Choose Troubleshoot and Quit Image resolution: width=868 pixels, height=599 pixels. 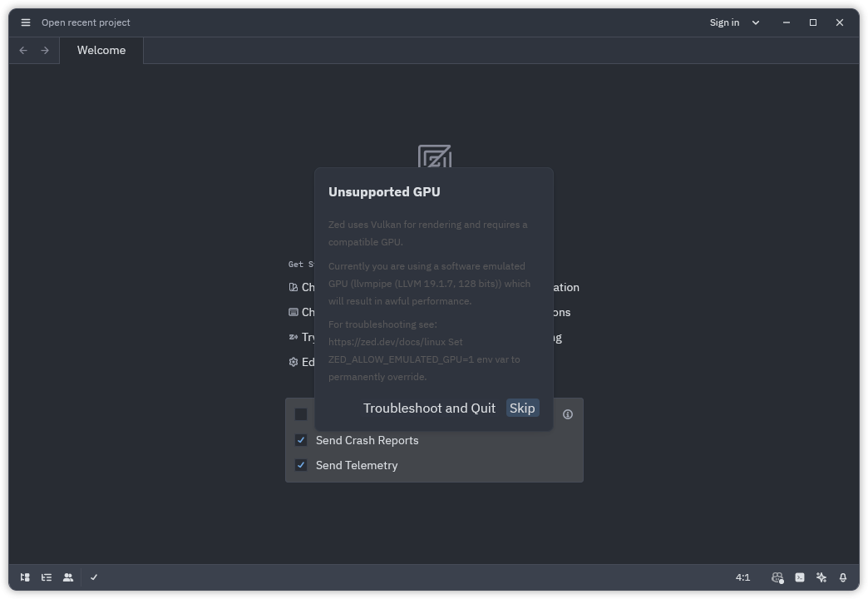coord(429,408)
